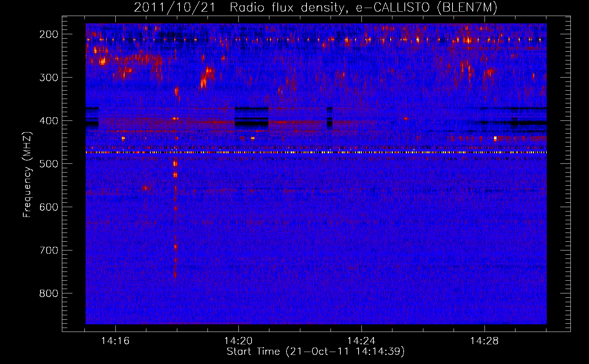Click the 14:16 time tick label

pos(115,341)
